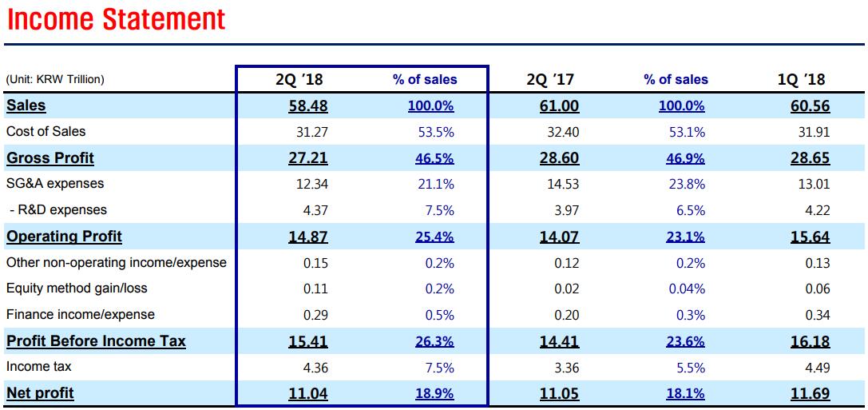Select the 61.00 sales figure
The height and width of the screenshot is (410, 868).
coord(559,106)
